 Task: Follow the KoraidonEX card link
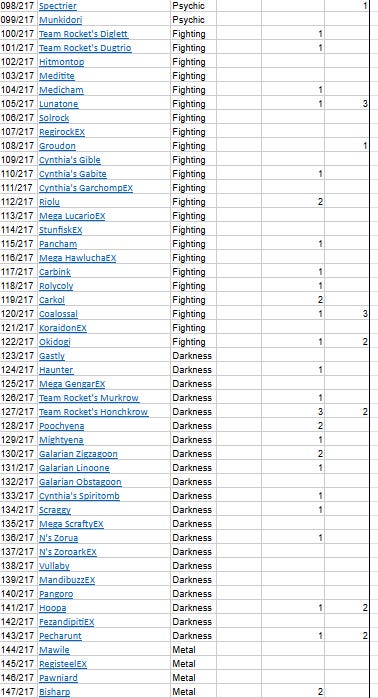(x=63, y=329)
